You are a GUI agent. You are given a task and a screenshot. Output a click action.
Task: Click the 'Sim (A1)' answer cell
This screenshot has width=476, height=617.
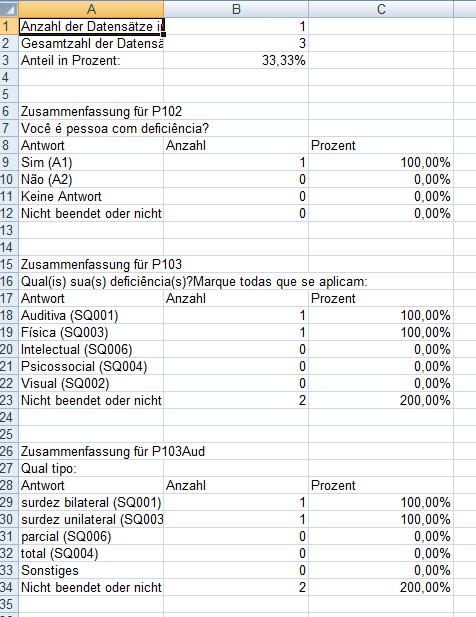(x=91, y=162)
